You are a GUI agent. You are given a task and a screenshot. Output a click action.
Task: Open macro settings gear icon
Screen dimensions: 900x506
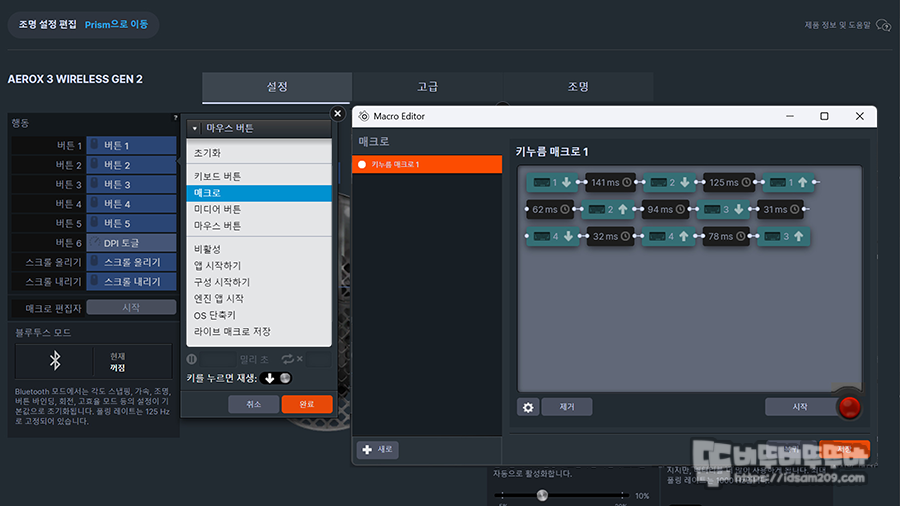[x=528, y=407]
